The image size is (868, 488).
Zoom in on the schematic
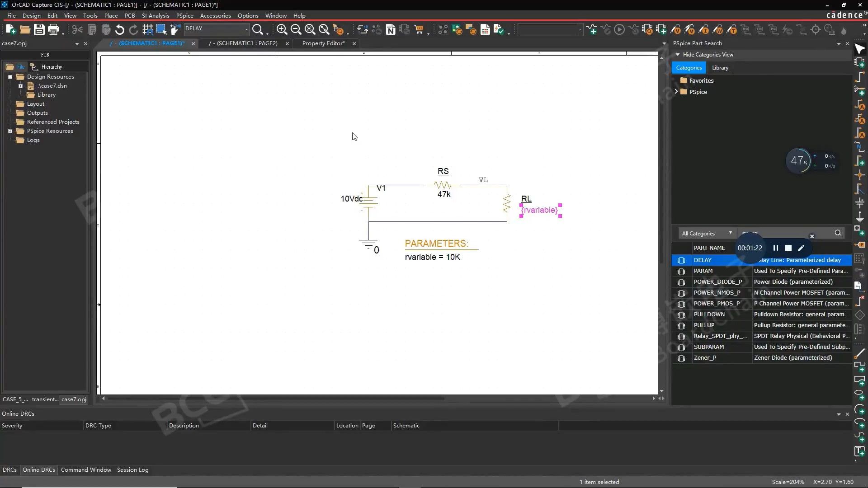[x=282, y=30]
